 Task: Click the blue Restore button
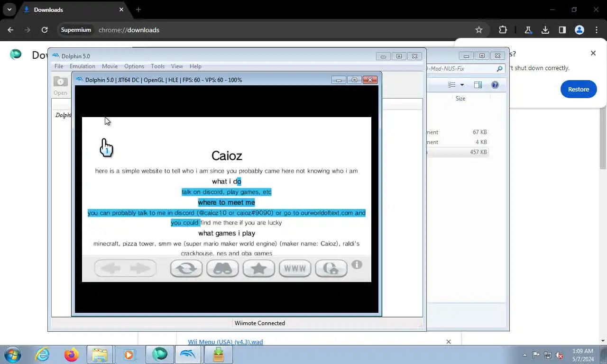[x=579, y=89]
